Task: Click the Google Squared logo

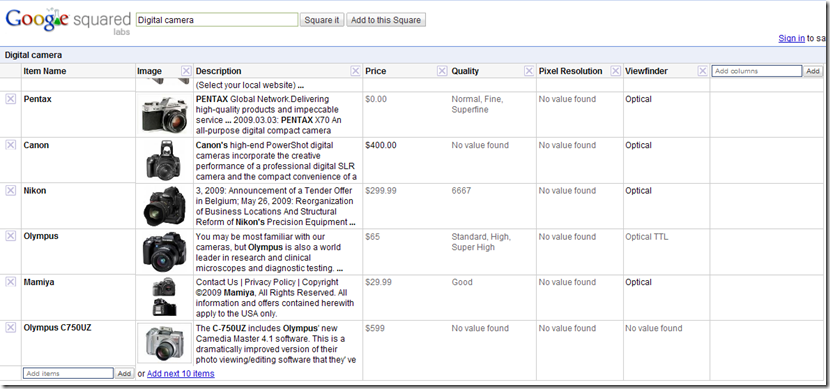Action: [x=68, y=21]
